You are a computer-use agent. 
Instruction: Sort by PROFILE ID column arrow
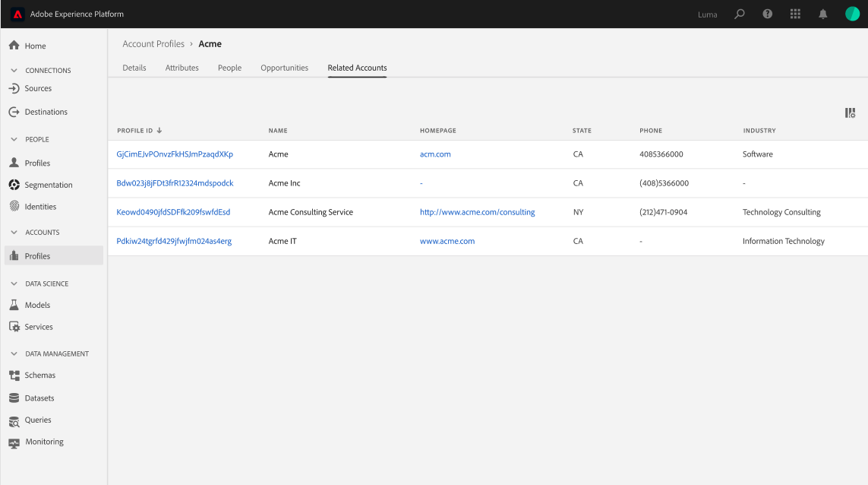coord(159,130)
